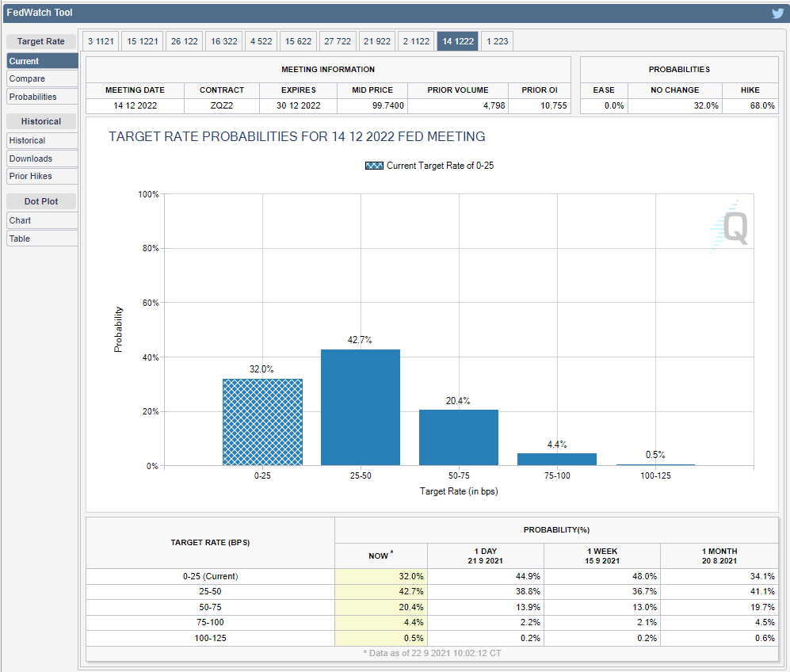
Task: Click the 25-50 bar showing 42.7%
Action: 361,407
